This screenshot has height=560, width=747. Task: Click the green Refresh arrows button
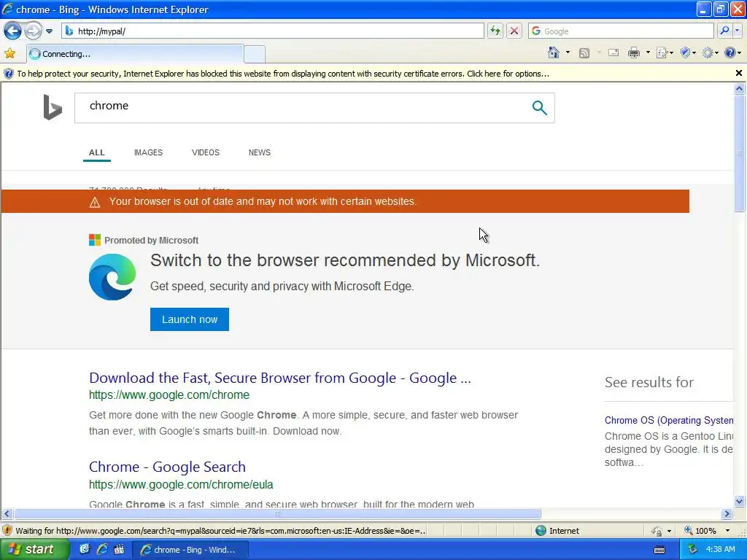[x=495, y=31]
